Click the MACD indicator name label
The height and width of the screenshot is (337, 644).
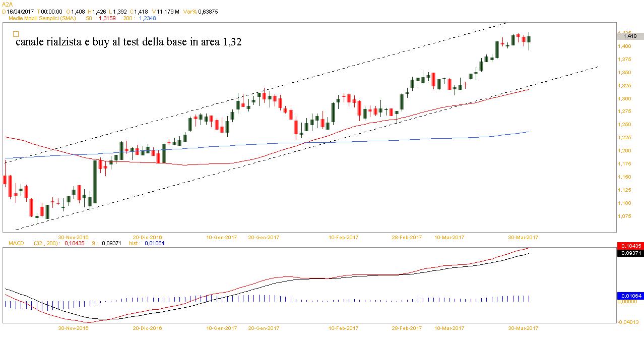(15, 243)
